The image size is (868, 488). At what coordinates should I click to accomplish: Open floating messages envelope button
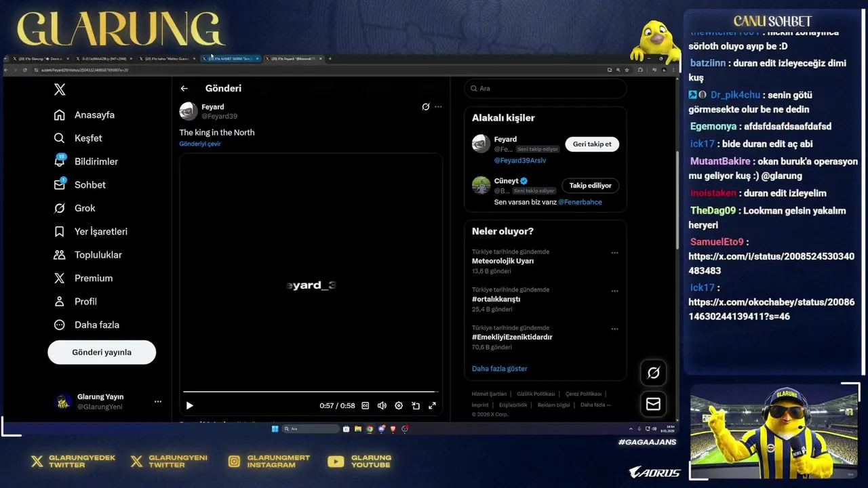click(x=653, y=404)
